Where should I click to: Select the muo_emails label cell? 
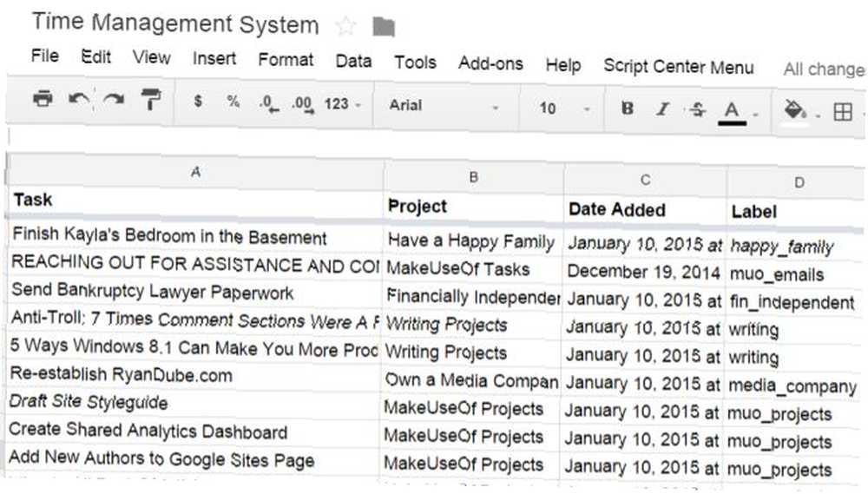(795, 274)
